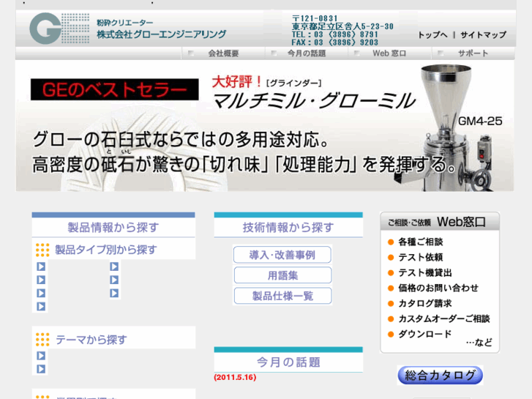The width and height of the screenshot is (532, 399).
Task: Open the 今月の話題 navigation menu item
Action: coord(307,53)
